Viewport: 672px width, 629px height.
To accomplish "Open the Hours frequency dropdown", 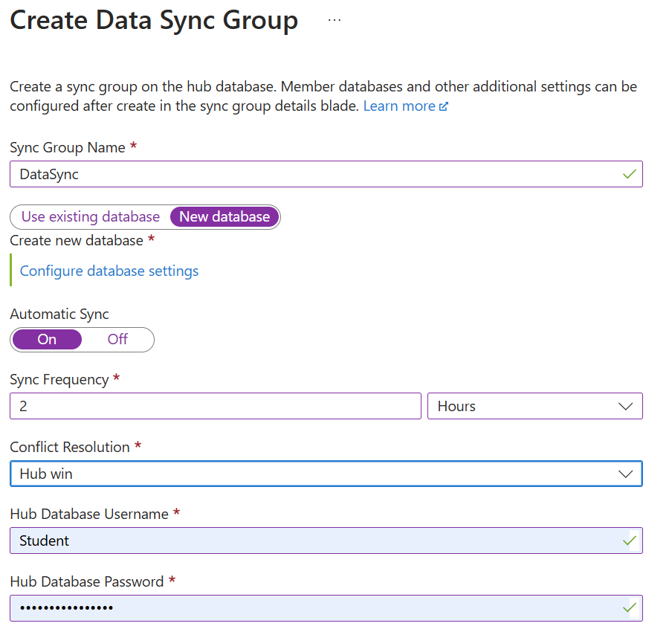I will [x=535, y=406].
